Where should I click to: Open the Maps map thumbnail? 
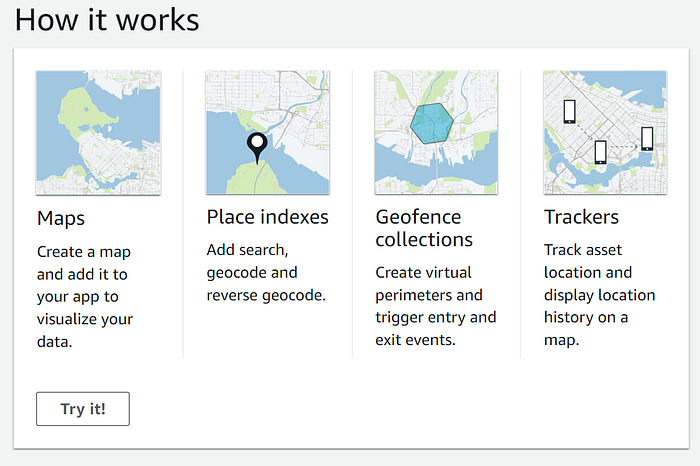tap(98, 133)
